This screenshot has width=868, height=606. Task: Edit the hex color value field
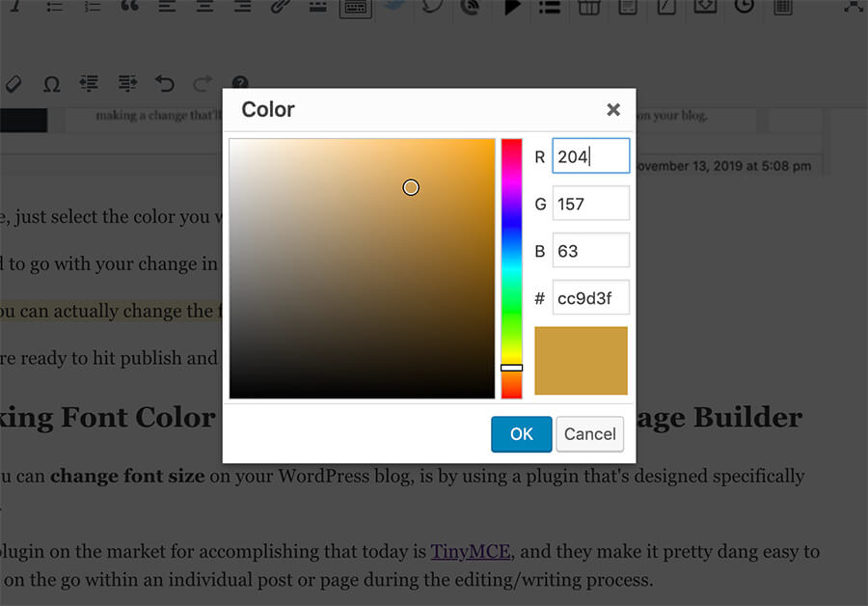coord(590,297)
